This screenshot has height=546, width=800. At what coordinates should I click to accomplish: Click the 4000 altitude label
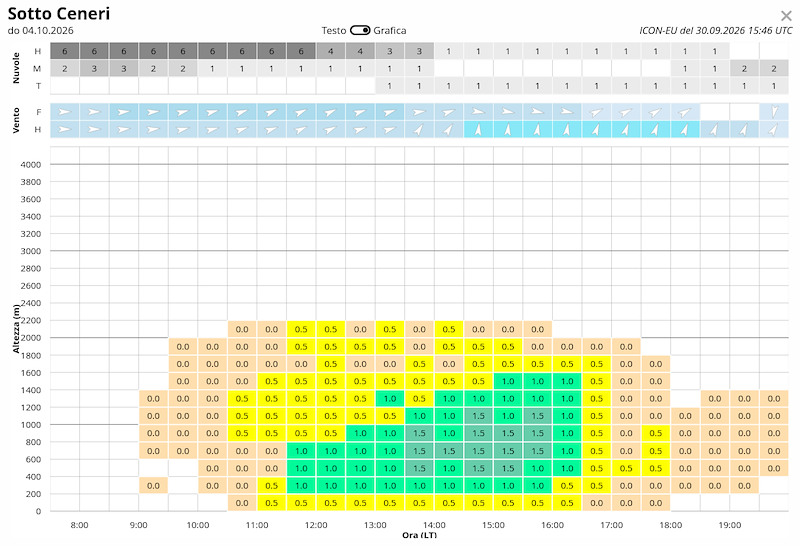tap(31, 164)
